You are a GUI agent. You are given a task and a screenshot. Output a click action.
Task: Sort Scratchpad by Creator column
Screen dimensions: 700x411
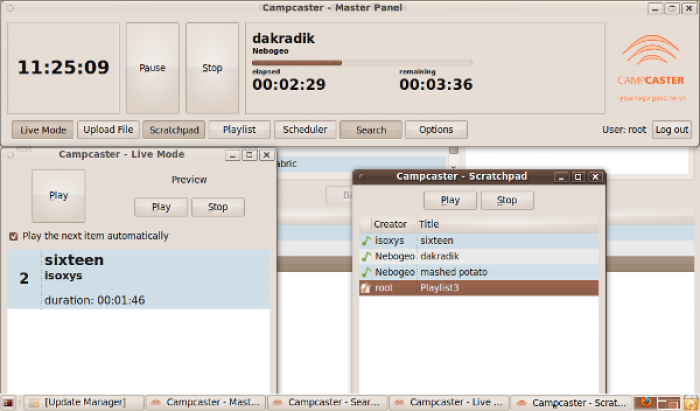[394, 224]
